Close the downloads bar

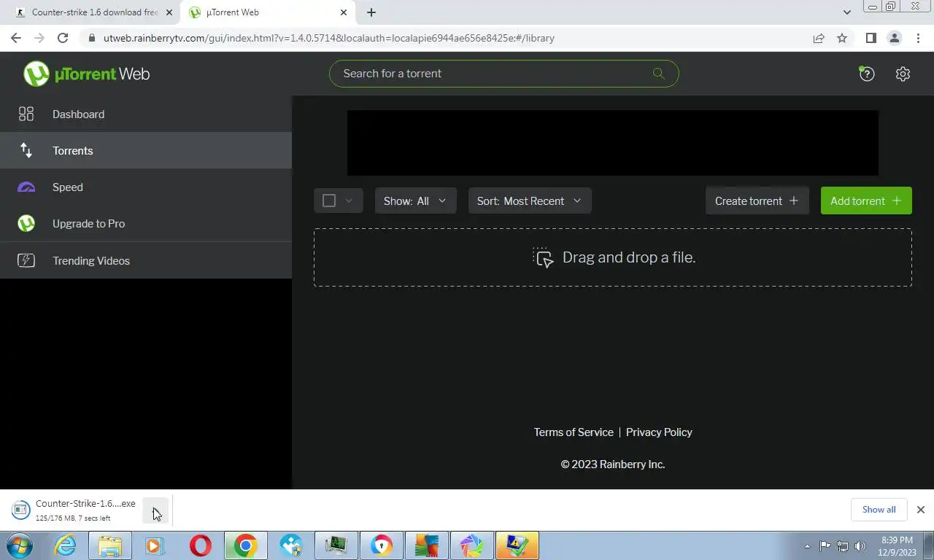(921, 510)
